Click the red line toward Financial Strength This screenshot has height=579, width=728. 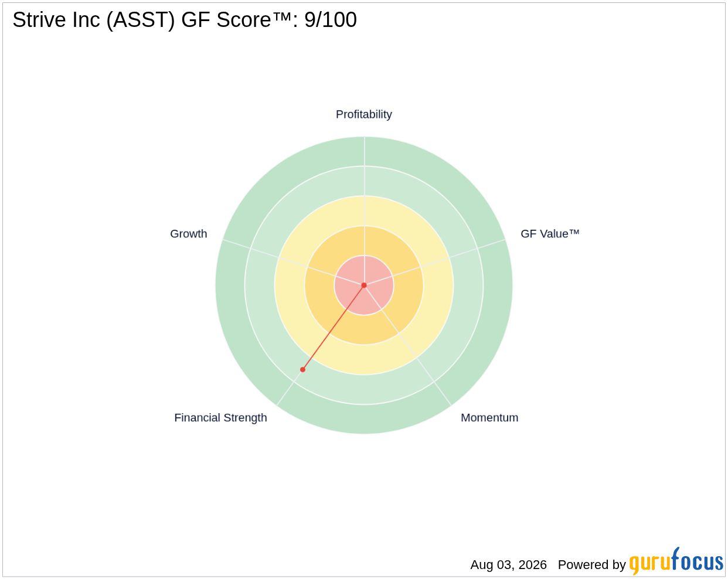coord(333,328)
